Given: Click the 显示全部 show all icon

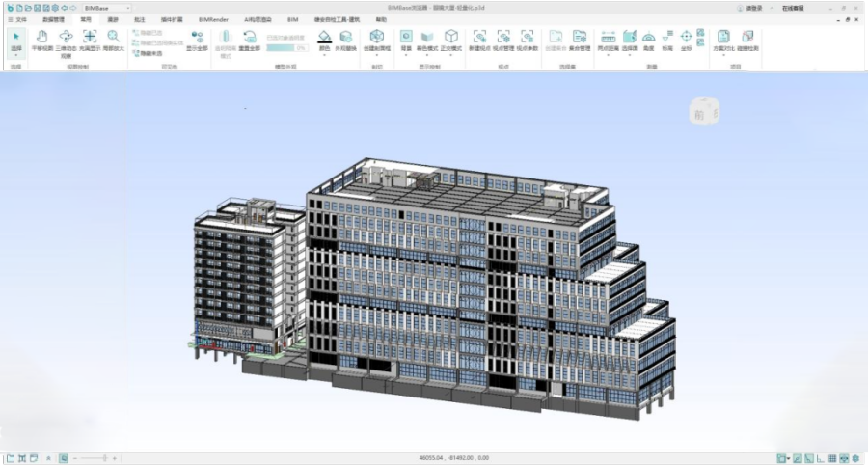Looking at the screenshot, I should (197, 40).
